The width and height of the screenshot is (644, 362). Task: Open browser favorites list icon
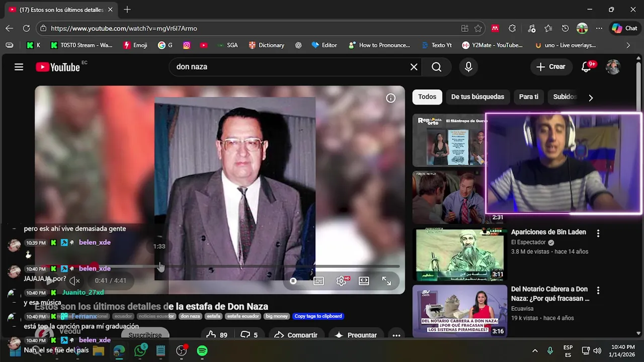point(548,29)
